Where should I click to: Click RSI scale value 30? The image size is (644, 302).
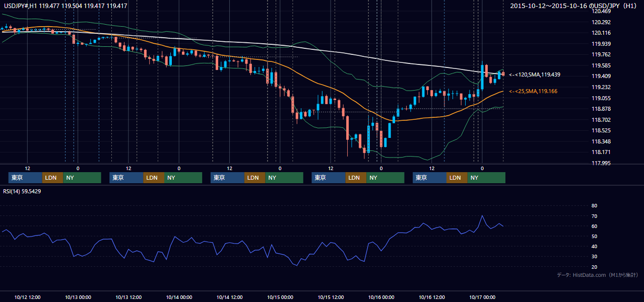coord(594,257)
